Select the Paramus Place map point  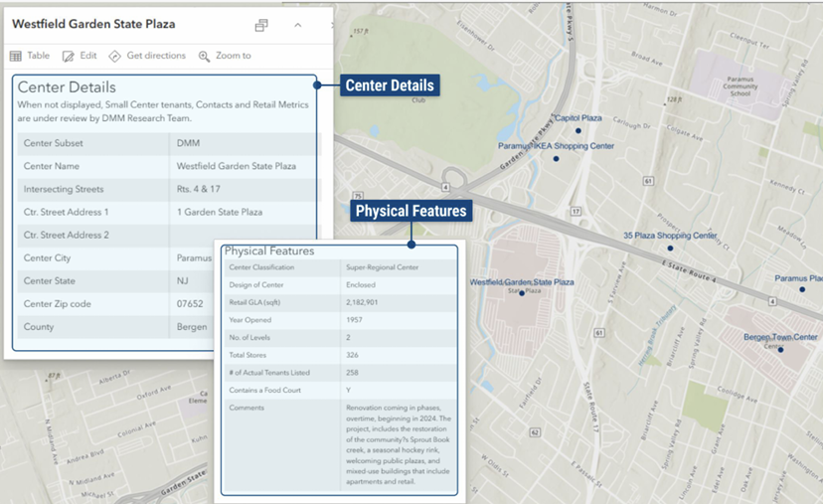802,289
